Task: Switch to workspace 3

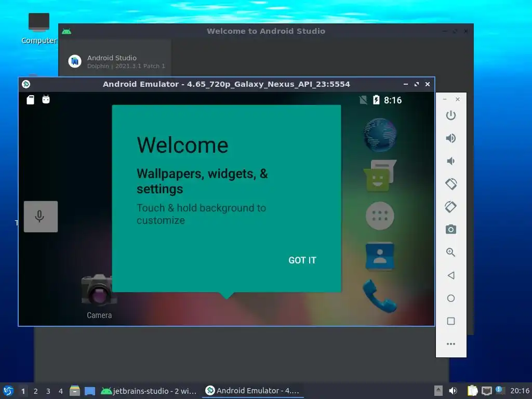Action: click(x=48, y=391)
